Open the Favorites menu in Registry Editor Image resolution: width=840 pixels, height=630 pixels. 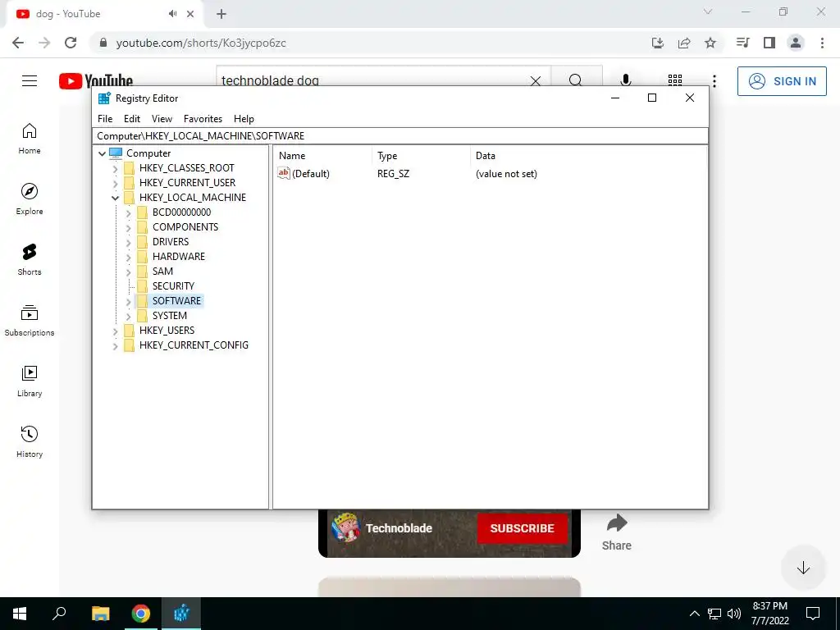tap(203, 119)
